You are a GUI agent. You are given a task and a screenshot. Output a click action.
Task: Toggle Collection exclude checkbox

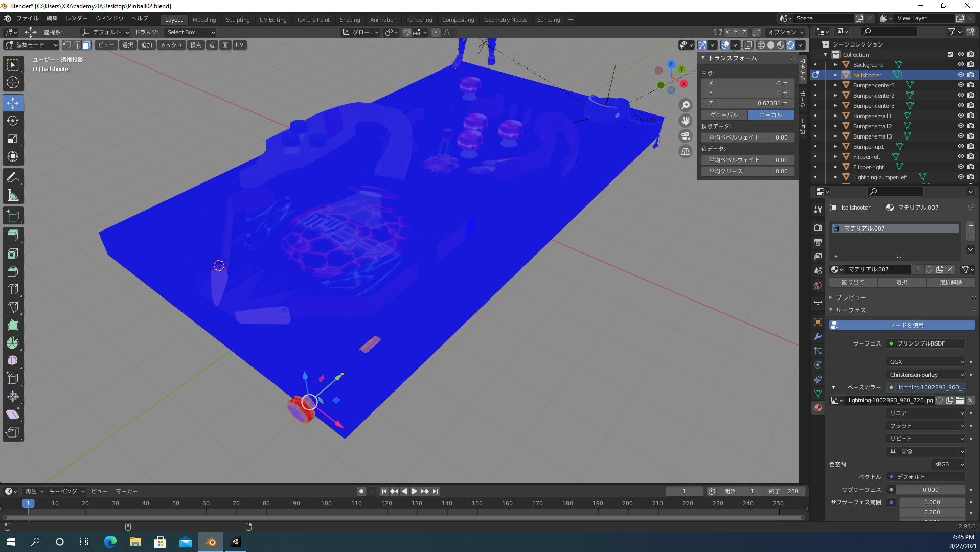click(950, 55)
